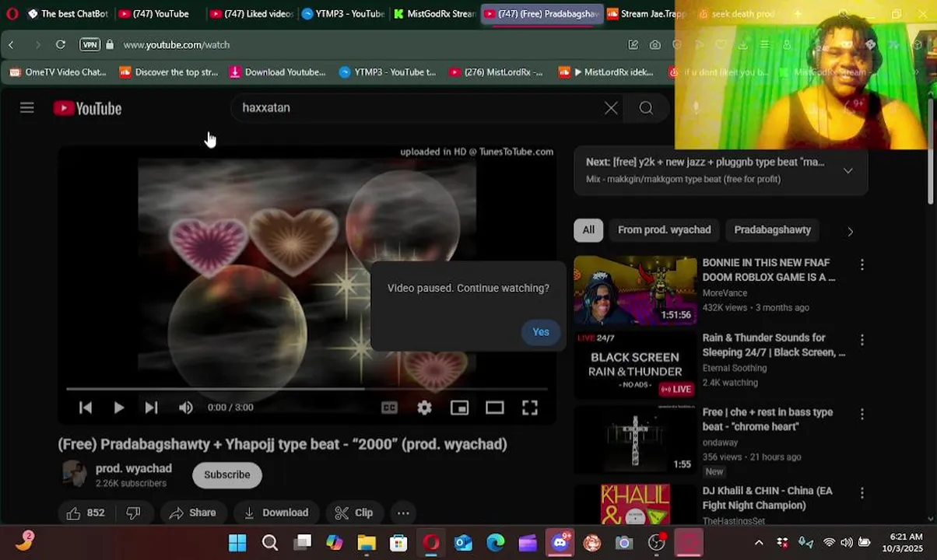The width and height of the screenshot is (937, 560).
Task: Toggle theater mode view
Action: tap(495, 408)
